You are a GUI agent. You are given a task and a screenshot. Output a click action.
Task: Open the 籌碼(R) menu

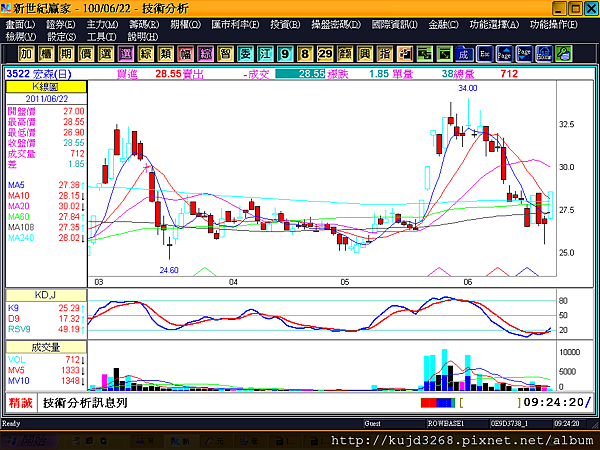pos(144,24)
